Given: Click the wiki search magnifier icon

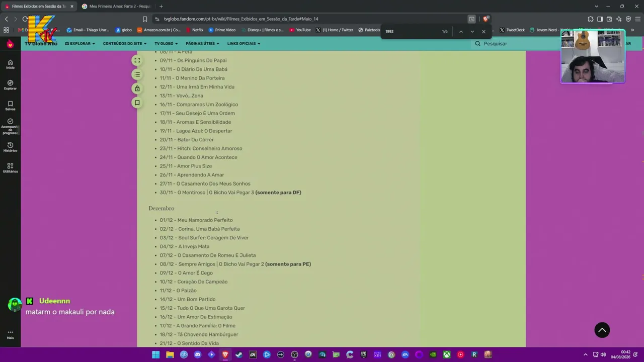Looking at the screenshot, I should point(477,44).
